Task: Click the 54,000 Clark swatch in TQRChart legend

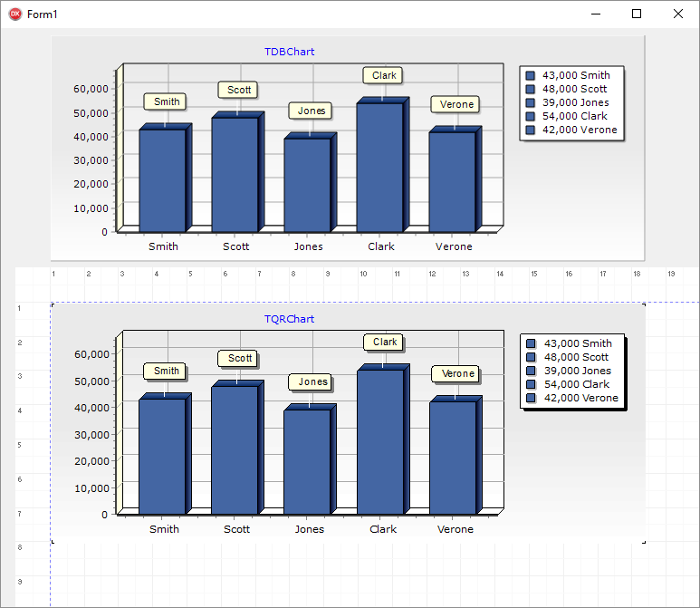Action: 531,384
